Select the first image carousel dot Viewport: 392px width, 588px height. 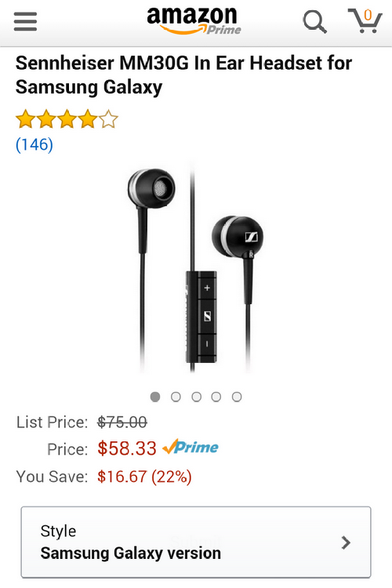155,397
